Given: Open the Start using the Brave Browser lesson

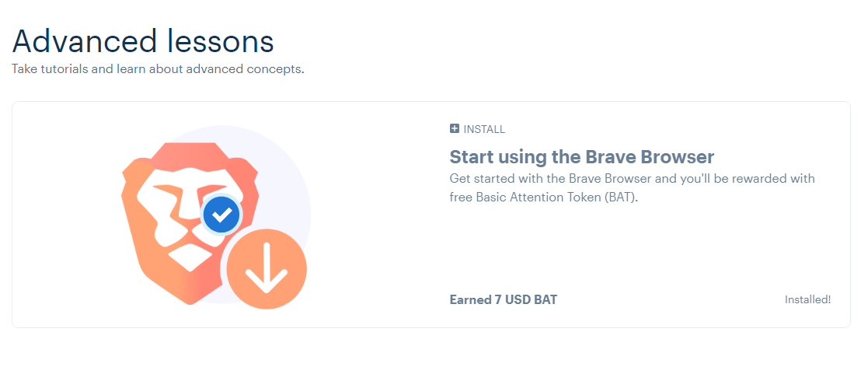Looking at the screenshot, I should (x=582, y=157).
